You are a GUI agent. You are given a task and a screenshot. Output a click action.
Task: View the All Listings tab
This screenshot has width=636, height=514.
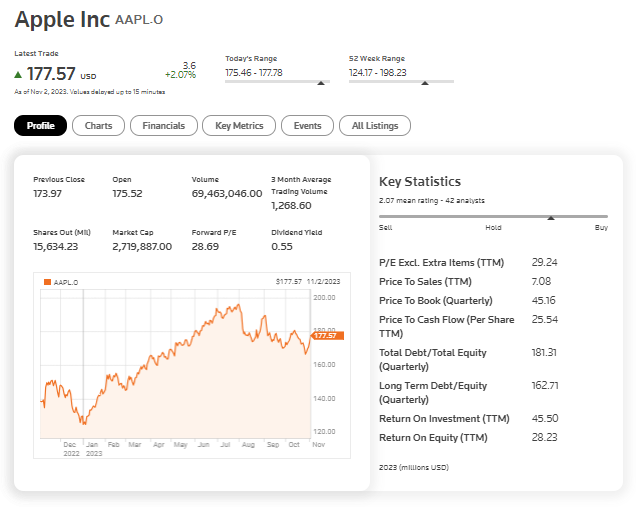pos(375,126)
